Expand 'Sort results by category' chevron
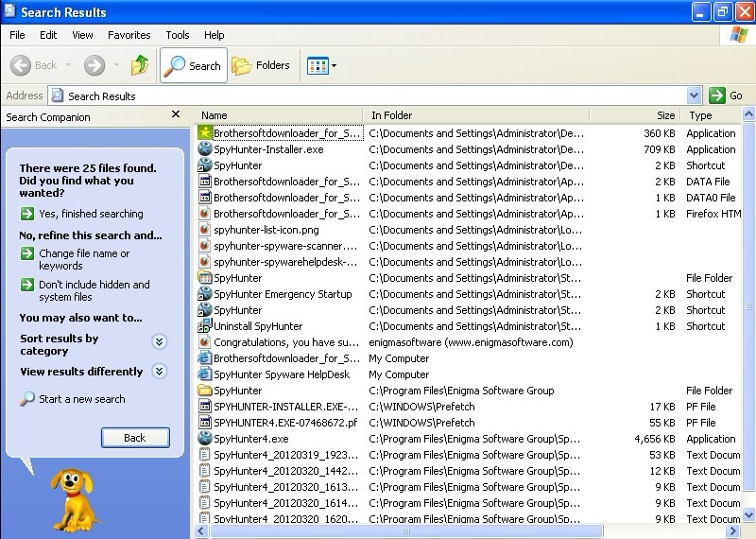 (160, 341)
